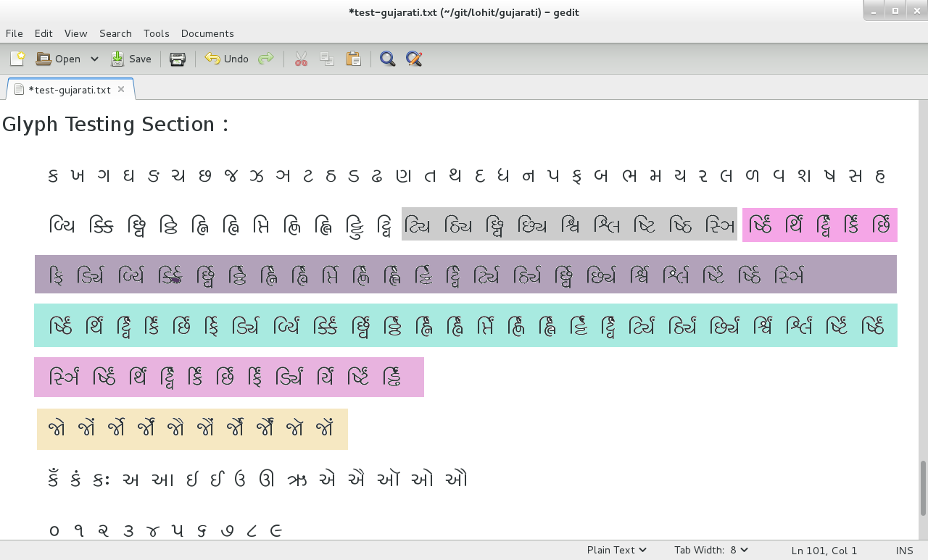This screenshot has height=560, width=928.
Task: Open the Edit menu
Action: point(43,33)
